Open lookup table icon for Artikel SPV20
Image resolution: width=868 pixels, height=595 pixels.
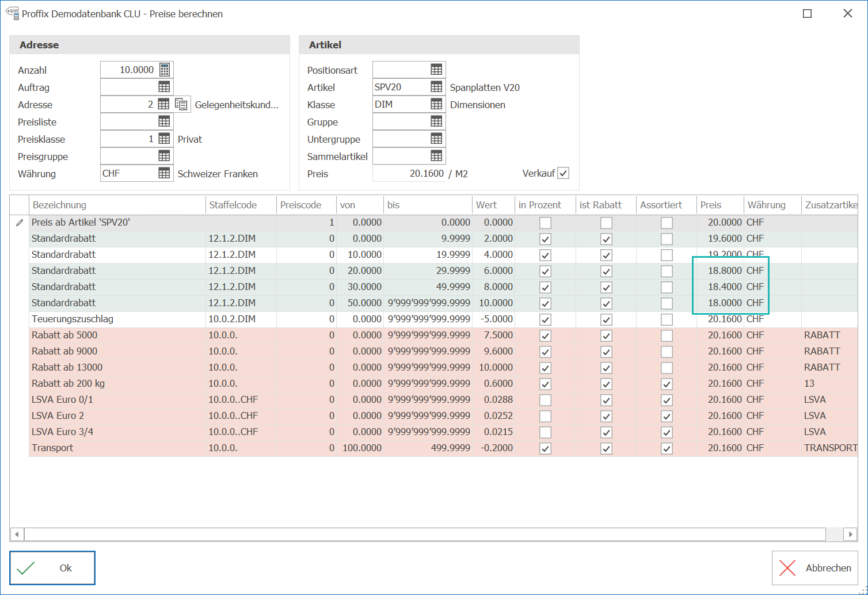[x=436, y=87]
